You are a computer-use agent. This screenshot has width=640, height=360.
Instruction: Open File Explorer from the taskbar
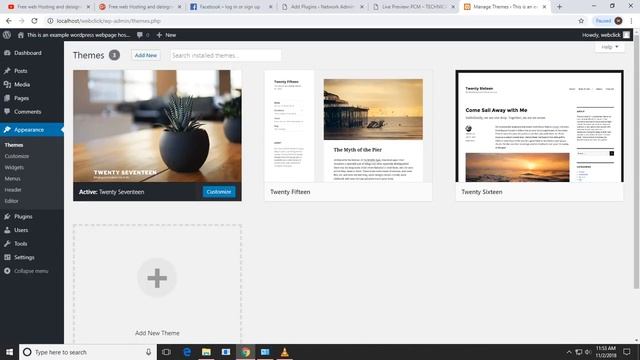206,352
